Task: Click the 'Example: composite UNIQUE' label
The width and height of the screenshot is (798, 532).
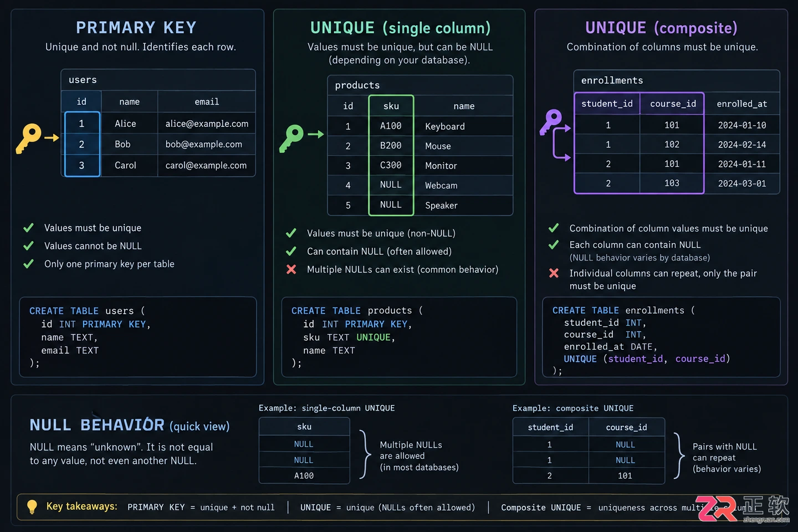Action: click(573, 408)
